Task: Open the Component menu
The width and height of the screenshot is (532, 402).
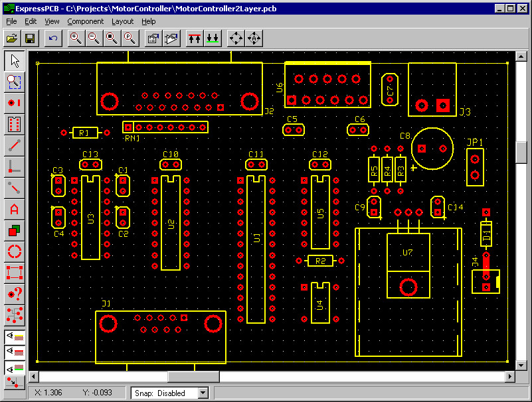Action: [85, 21]
